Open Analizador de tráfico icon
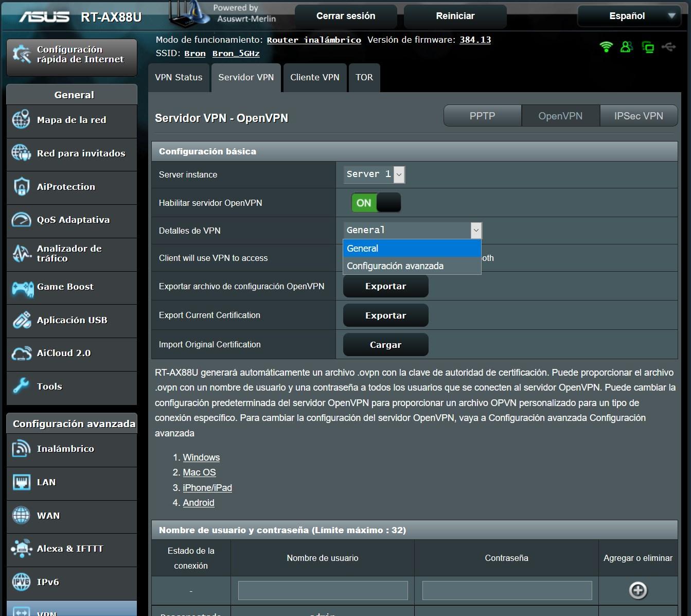691x616 pixels. click(x=21, y=253)
